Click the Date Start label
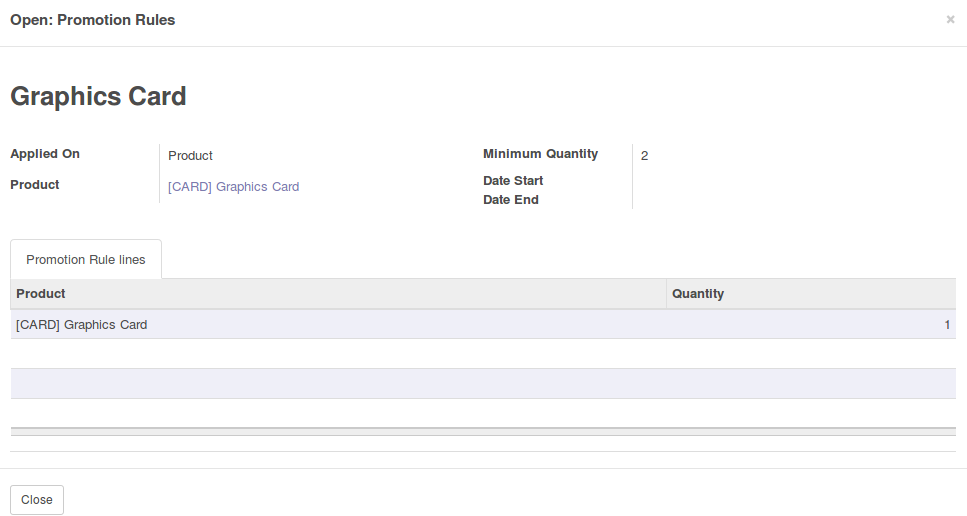This screenshot has width=967, height=516. (513, 181)
